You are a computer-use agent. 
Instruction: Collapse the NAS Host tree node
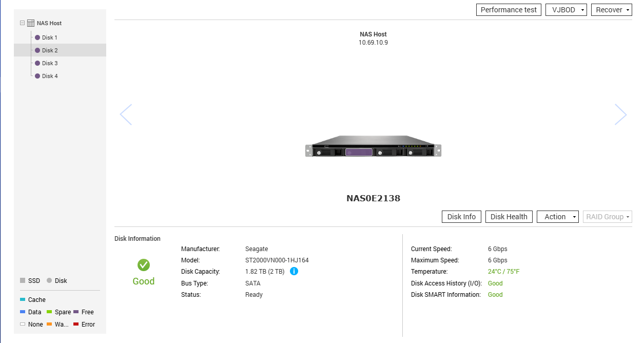(x=22, y=23)
